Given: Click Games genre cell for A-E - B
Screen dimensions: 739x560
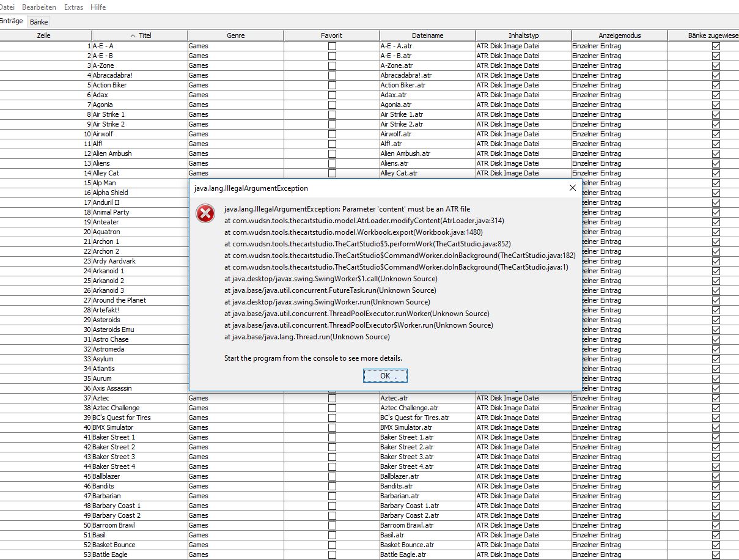Looking at the screenshot, I should (235, 56).
